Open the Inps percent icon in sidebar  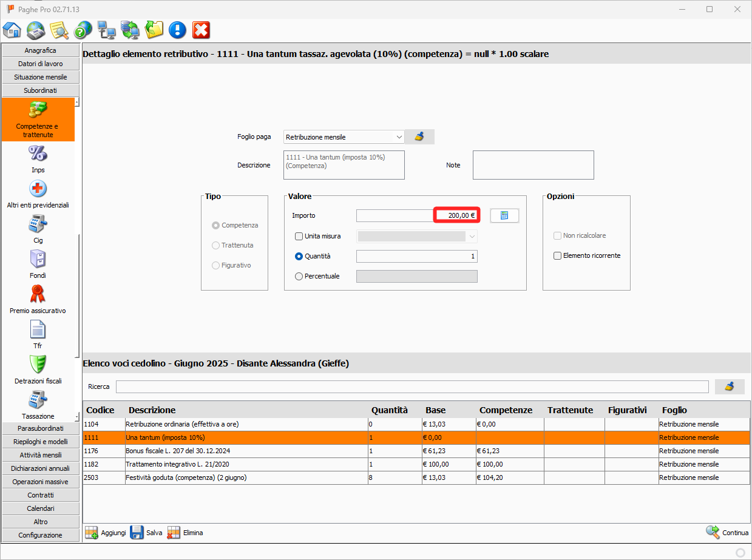coord(38,153)
